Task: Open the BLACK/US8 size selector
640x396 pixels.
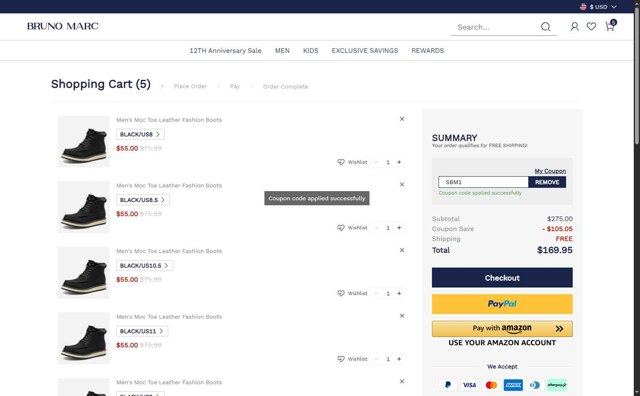Action: (140, 134)
